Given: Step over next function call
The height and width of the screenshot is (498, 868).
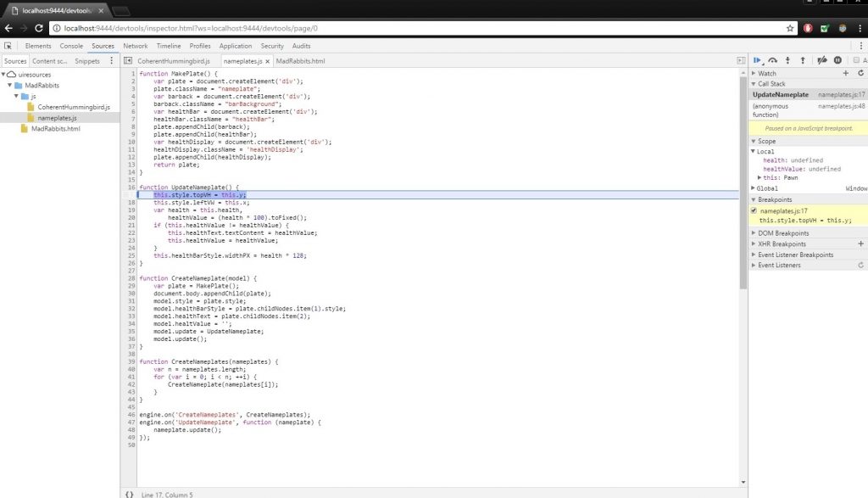Looking at the screenshot, I should (772, 60).
